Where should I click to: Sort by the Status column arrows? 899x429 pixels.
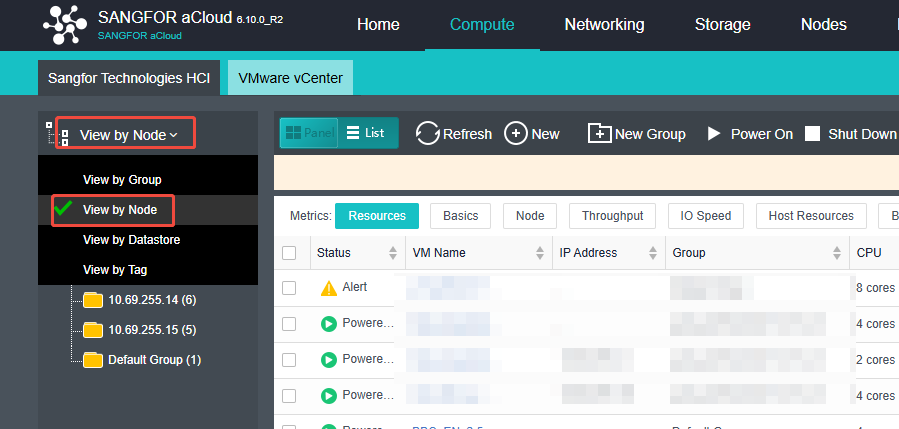click(393, 253)
